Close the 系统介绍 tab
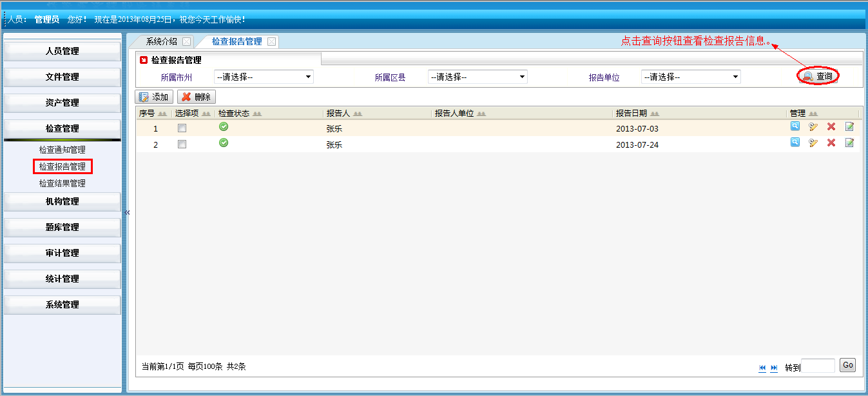This screenshot has width=868, height=396. pos(186,41)
